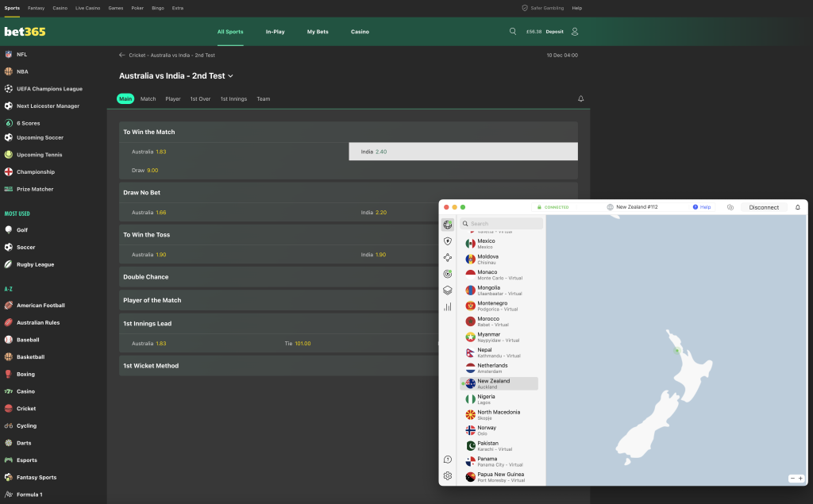Click the VPN Disconnect button

point(764,207)
